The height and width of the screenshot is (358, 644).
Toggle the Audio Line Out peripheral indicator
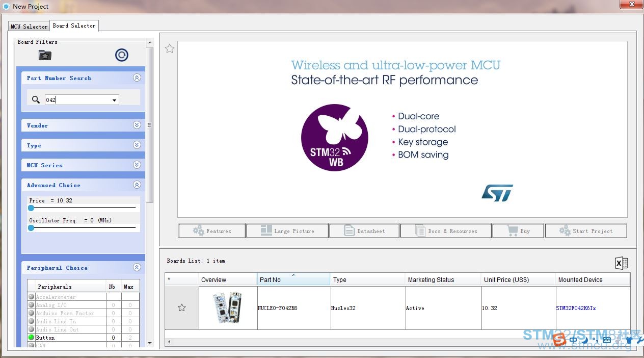pyautogui.click(x=31, y=329)
